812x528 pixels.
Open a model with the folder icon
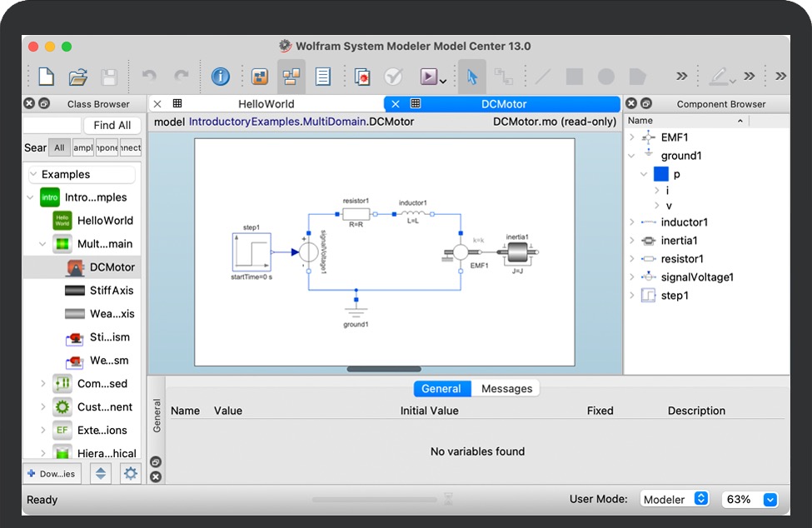pos(78,77)
